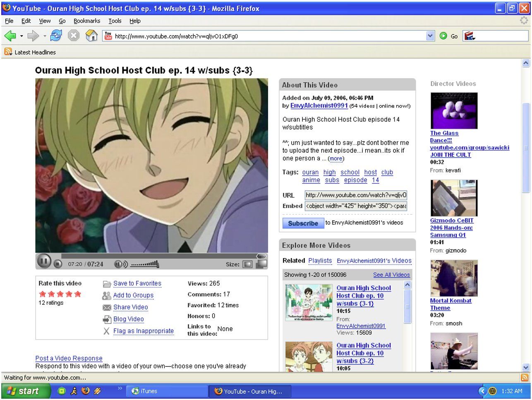Select the Embed code text field
This screenshot has width=532, height=400.
pyautogui.click(x=356, y=206)
